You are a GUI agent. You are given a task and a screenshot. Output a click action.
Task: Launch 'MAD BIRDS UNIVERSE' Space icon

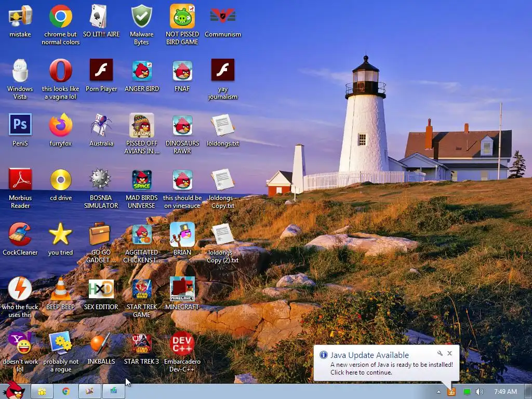coord(141,180)
